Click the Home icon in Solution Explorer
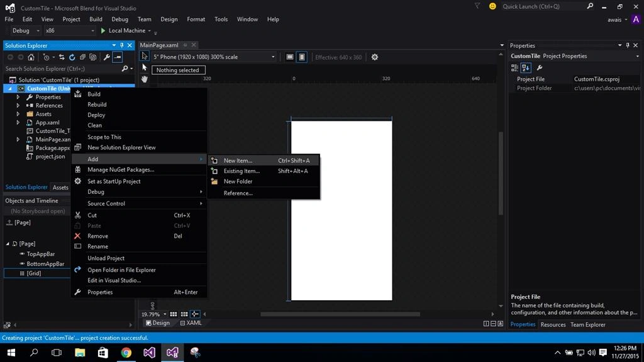This screenshot has height=362, width=644. click(31, 57)
